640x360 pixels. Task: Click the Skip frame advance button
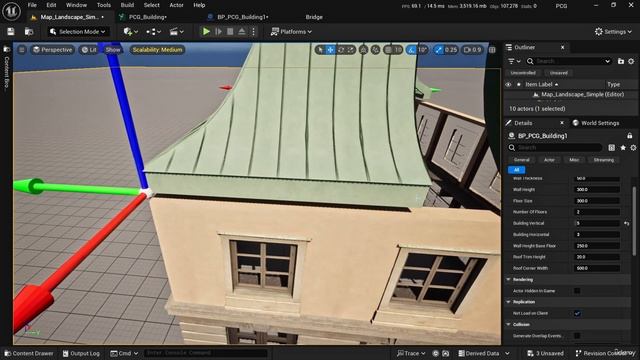tap(218, 31)
